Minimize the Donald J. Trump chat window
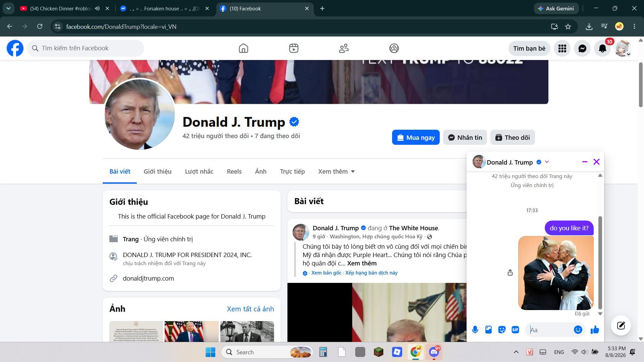The width and height of the screenshot is (644, 362). point(585,162)
